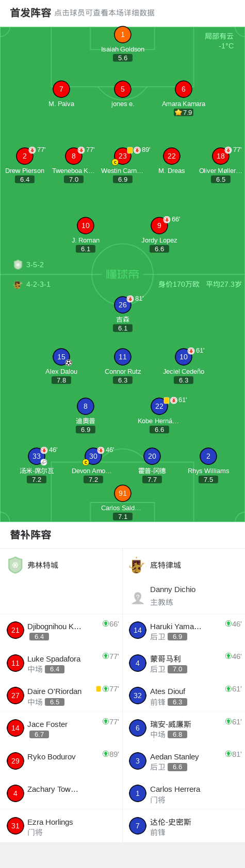Viewport: 245px width, 868px height.
Task: Open goalkeeper Isaiah Goldson's number 1 badge
Action: point(123,34)
